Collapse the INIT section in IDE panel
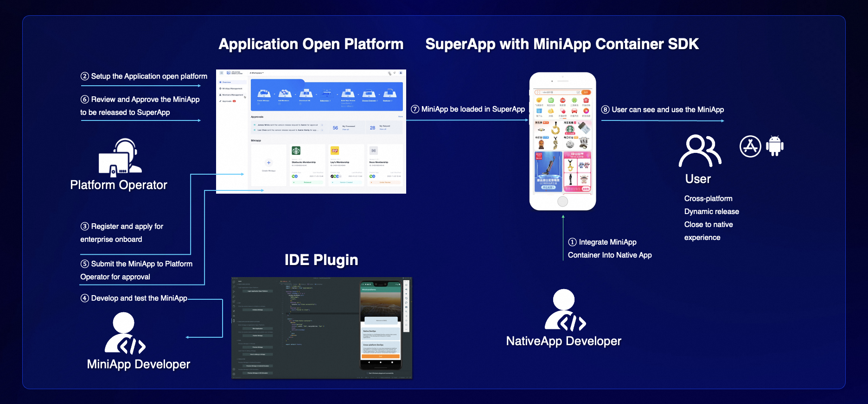 click(x=239, y=303)
